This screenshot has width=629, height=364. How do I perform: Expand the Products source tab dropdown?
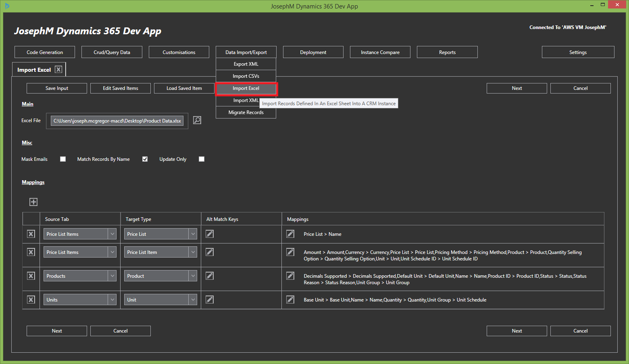[x=112, y=276]
